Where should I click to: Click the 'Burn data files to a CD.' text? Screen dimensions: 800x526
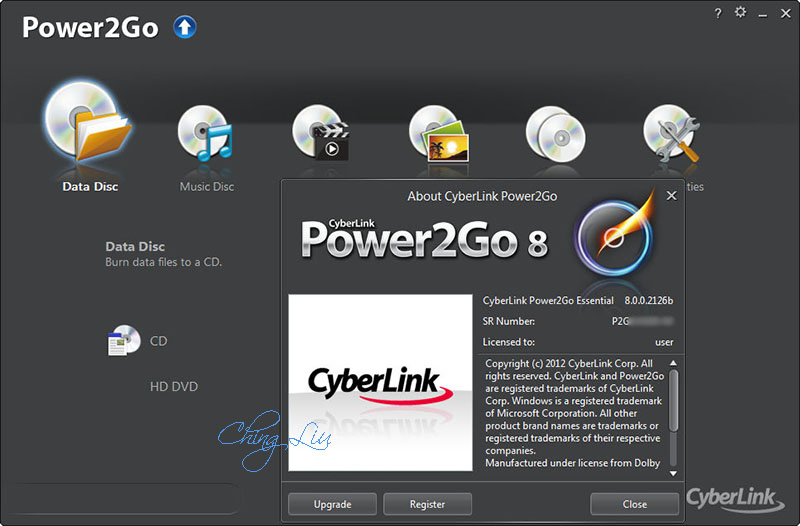tap(164, 262)
